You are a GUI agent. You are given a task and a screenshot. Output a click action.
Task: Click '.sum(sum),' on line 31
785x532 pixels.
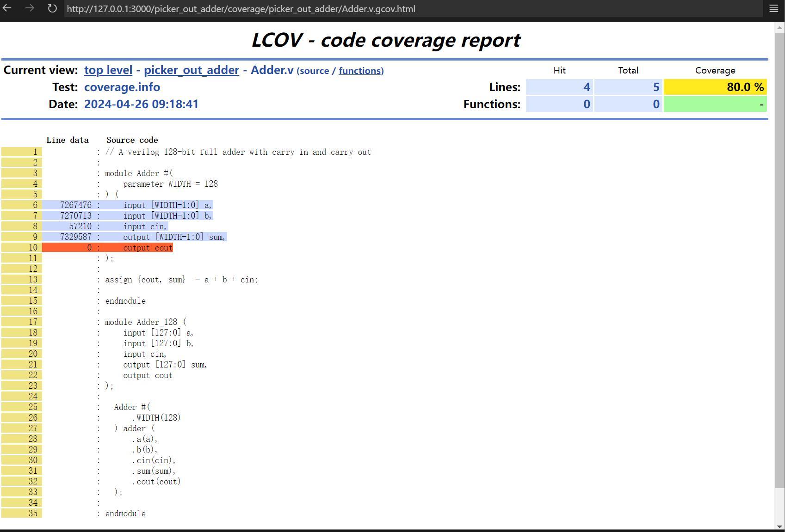point(154,471)
